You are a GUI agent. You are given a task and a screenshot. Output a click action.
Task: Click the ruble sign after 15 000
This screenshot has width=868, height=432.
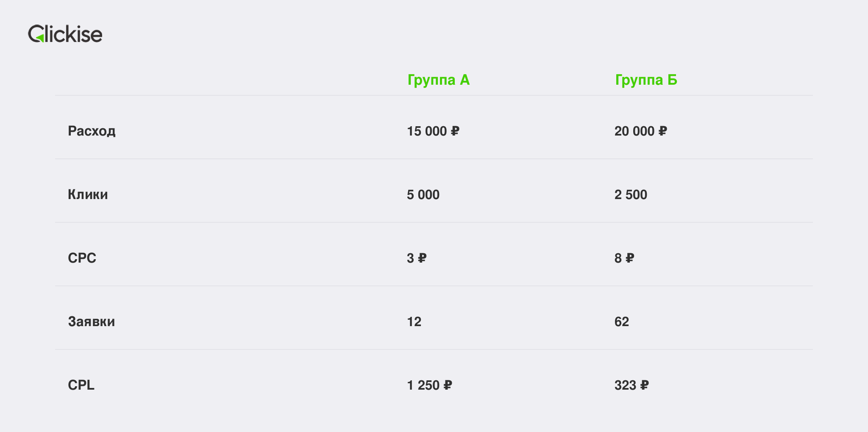pos(455,131)
